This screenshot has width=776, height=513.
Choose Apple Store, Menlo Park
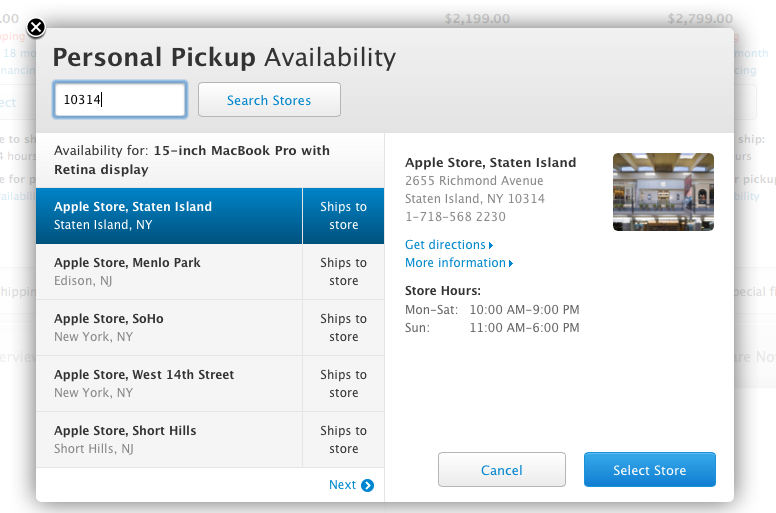[x=169, y=272]
